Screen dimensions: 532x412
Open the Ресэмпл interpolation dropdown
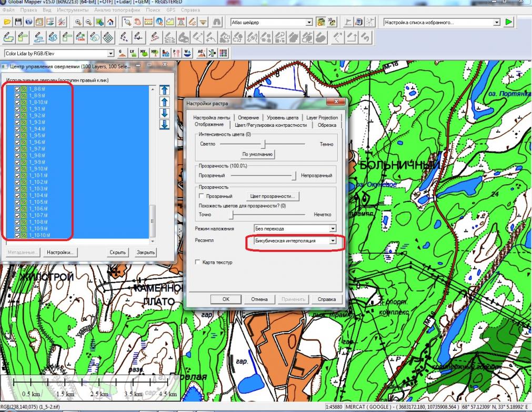click(332, 240)
